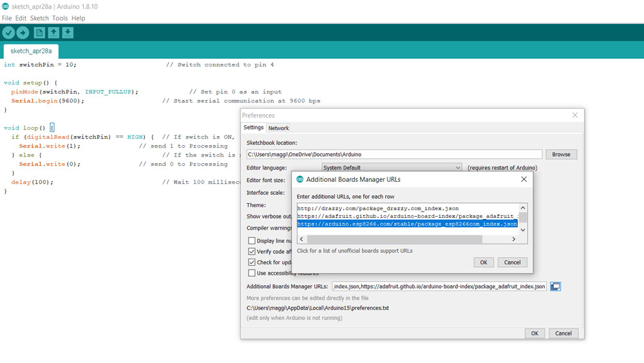This screenshot has height=363, width=644.
Task: Click the Sketchbook location input field
Action: [394, 155]
